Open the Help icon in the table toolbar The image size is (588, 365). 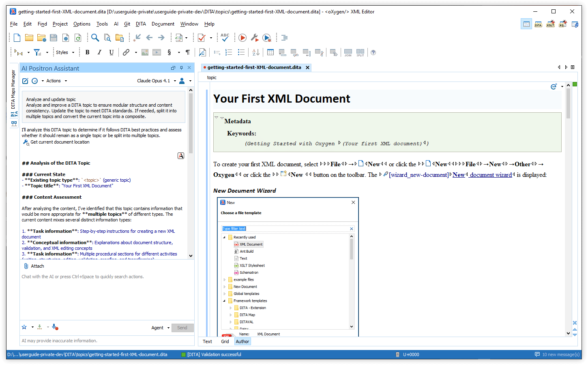pos(373,52)
